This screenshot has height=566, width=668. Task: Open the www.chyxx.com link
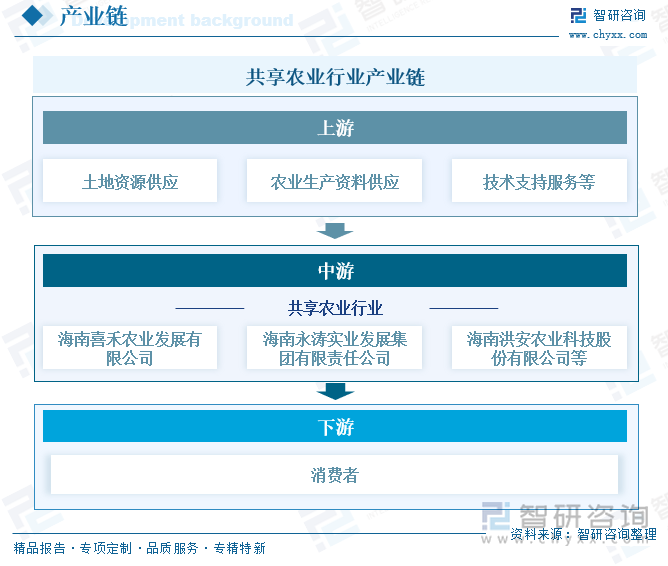click(608, 34)
